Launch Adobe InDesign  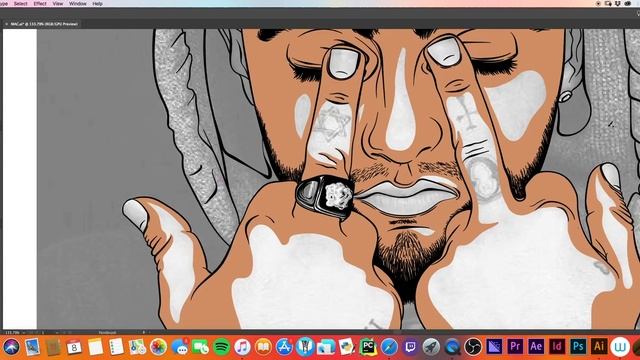point(557,347)
